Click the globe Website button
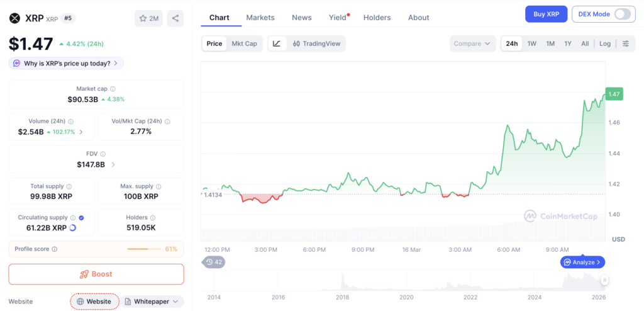Image resolution: width=644 pixels, height=311 pixels. click(x=94, y=302)
